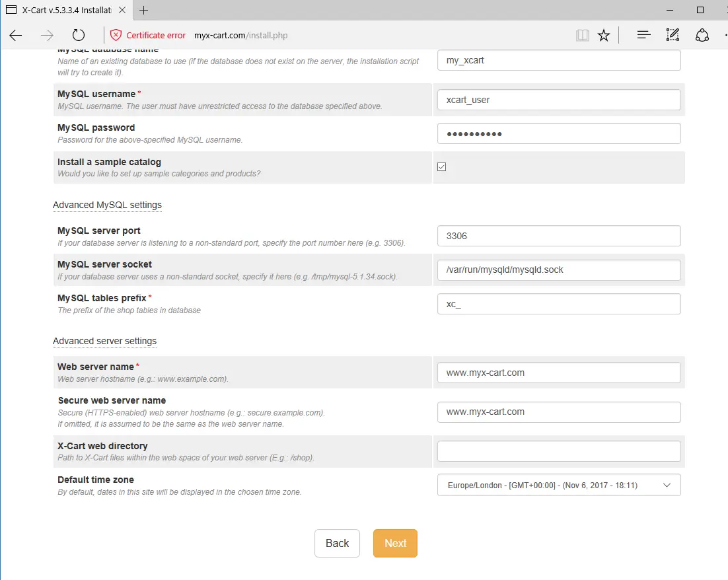Click the browser forward arrow
728x580 pixels.
tap(47, 35)
